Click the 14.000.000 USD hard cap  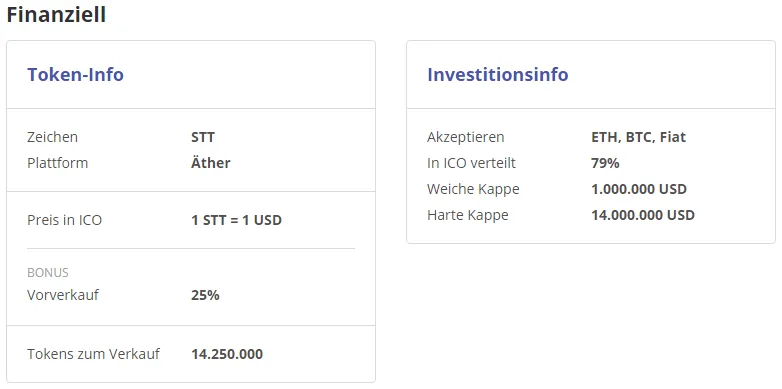[643, 215]
